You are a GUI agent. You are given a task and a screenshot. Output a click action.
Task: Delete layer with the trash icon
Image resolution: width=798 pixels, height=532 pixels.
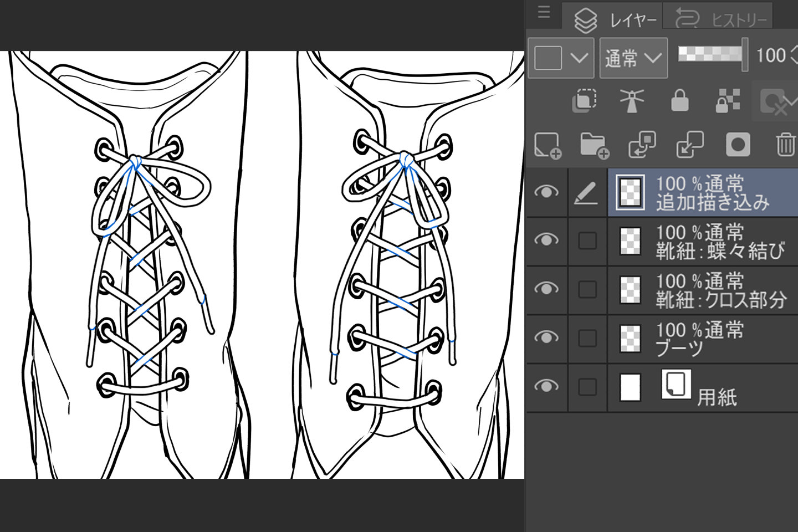[785, 145]
